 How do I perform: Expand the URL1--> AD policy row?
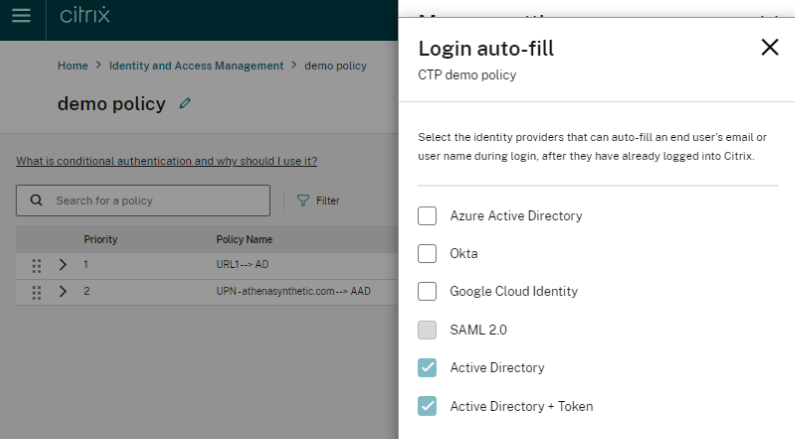click(62, 265)
